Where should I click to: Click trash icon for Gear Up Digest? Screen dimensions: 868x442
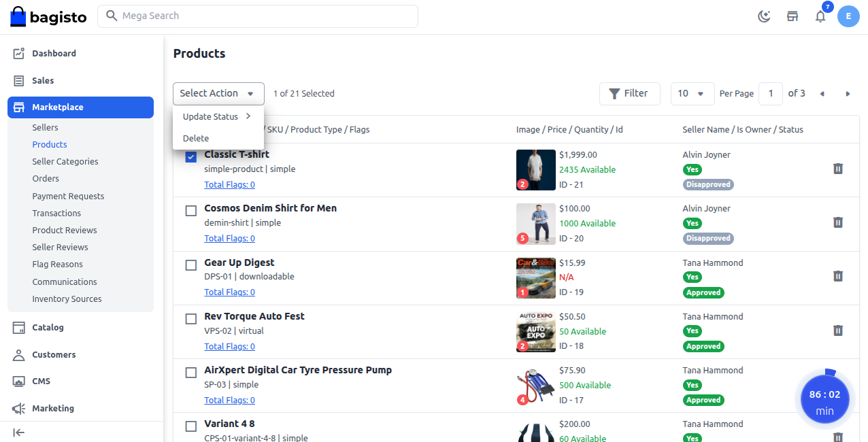pos(838,276)
